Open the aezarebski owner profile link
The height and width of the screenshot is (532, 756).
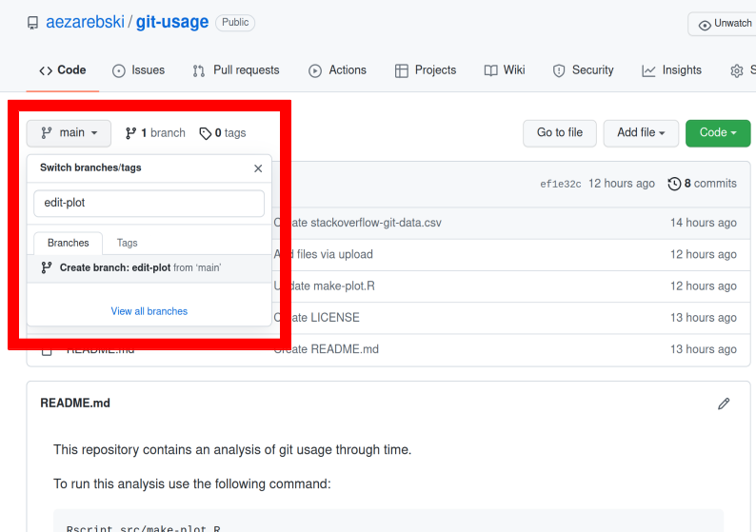click(x=86, y=22)
